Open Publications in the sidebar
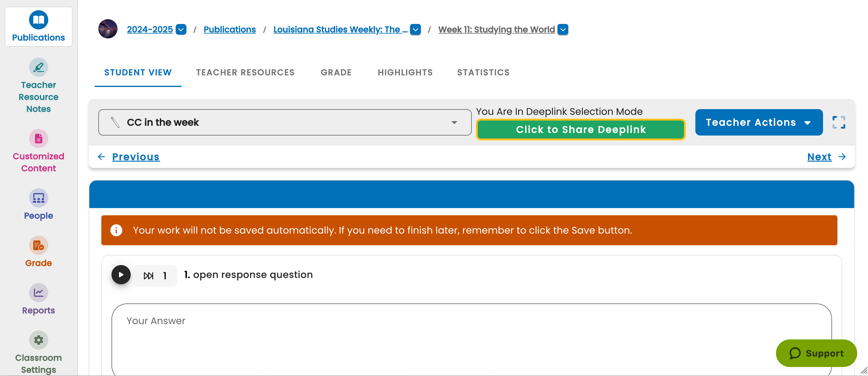 (38, 27)
